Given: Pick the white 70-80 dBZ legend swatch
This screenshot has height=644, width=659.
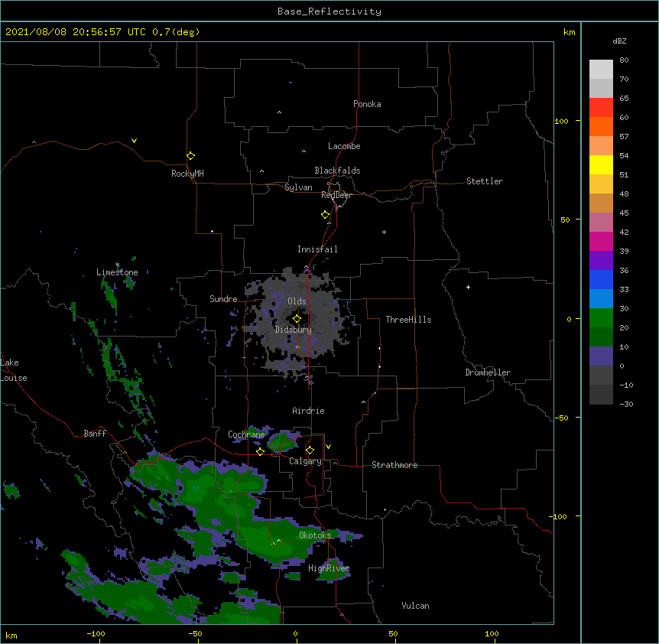Looking at the screenshot, I should pos(601,70).
